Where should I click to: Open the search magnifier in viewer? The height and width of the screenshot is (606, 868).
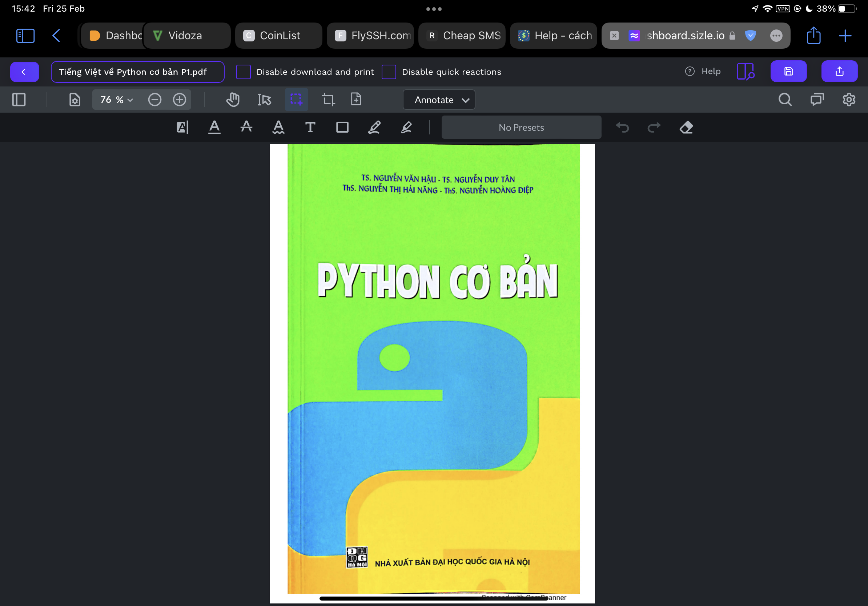785,100
